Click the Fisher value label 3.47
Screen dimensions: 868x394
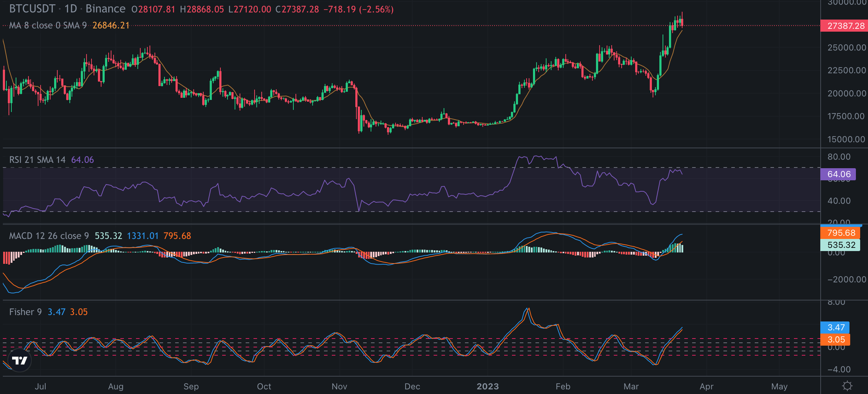835,328
